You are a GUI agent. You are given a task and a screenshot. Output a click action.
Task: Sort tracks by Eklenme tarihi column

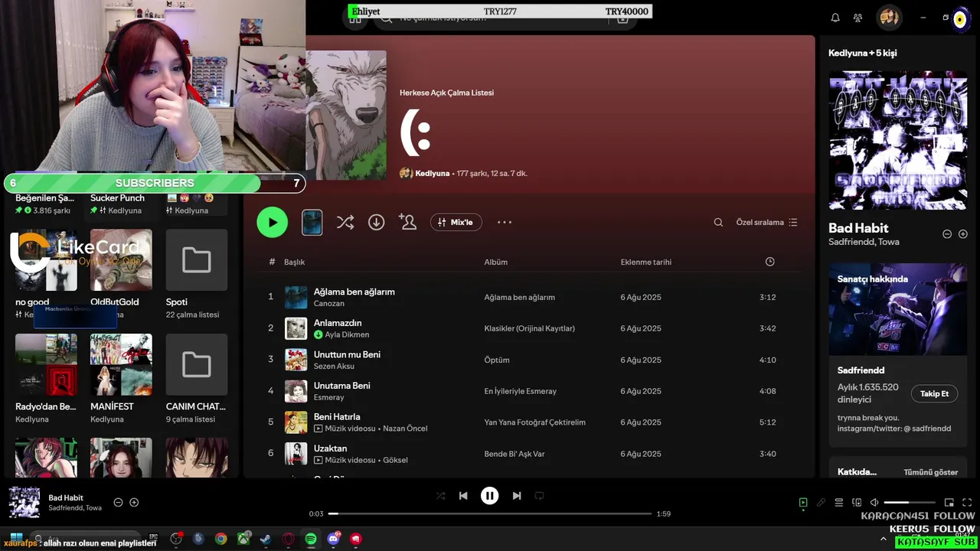646,262
